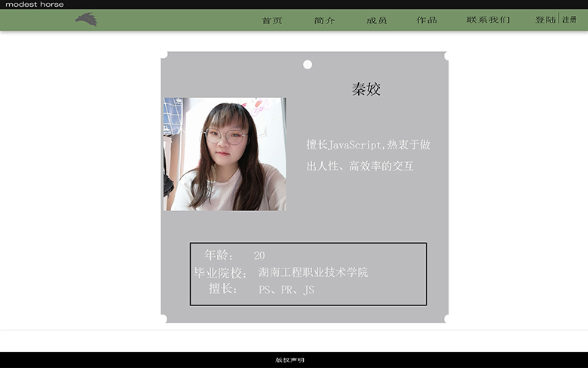Click the white hole on the tag card
588x368 pixels.
(308, 65)
